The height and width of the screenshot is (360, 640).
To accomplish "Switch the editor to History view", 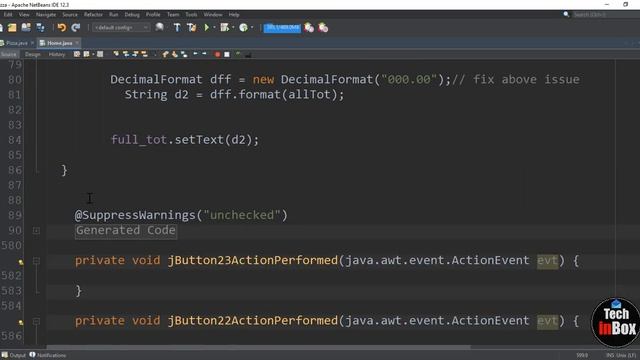I will (x=57, y=54).
